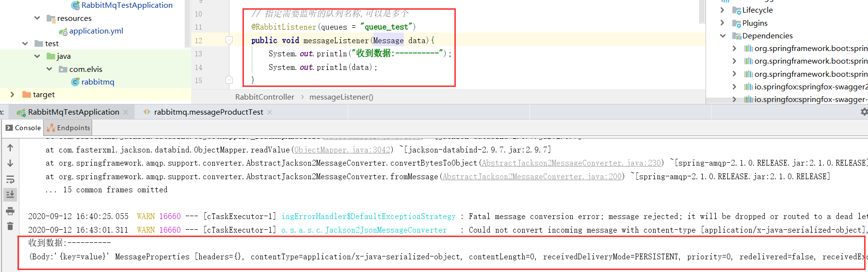Image resolution: width=868 pixels, height=272 pixels.
Task: Click the Lifecycle folder icon in Maven panel
Action: click(x=736, y=10)
